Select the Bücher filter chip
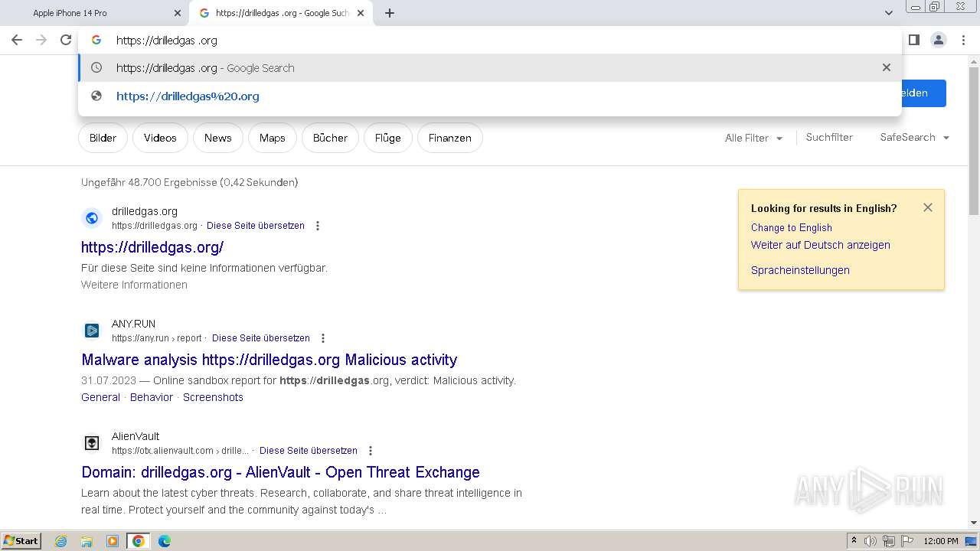980x551 pixels. tap(330, 138)
